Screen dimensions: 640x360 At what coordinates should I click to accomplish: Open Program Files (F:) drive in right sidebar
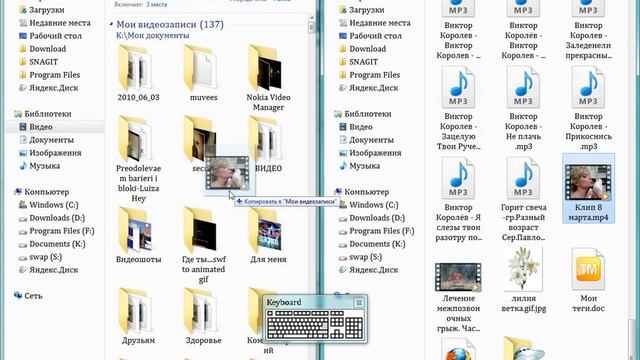tap(376, 231)
